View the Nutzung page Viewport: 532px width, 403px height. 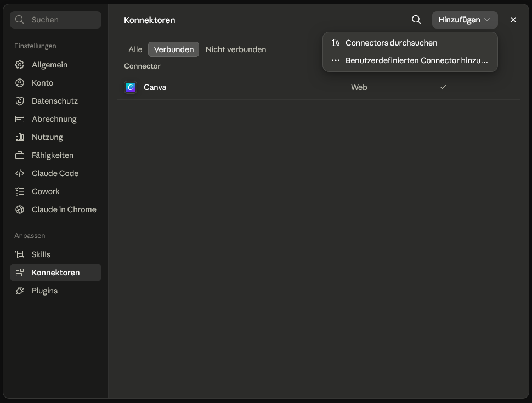point(55,137)
